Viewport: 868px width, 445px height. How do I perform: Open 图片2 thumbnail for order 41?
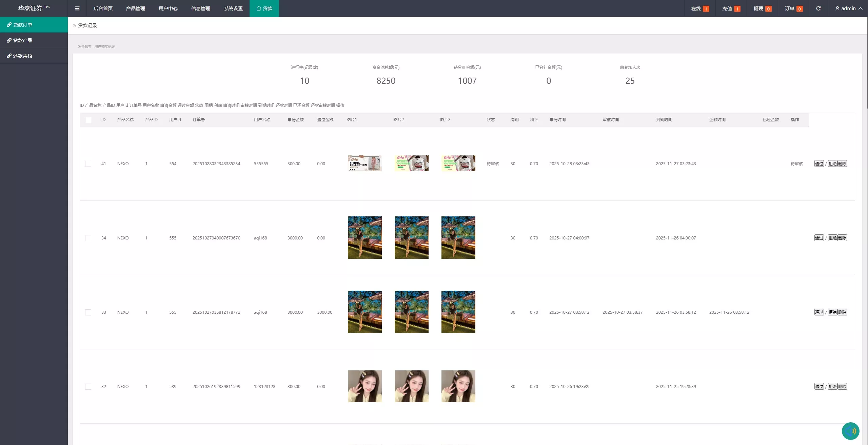point(412,163)
